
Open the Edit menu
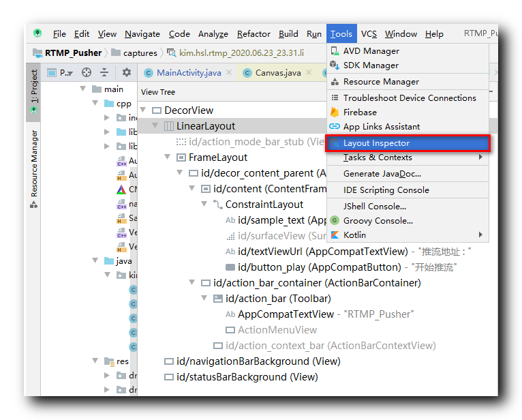tap(82, 34)
